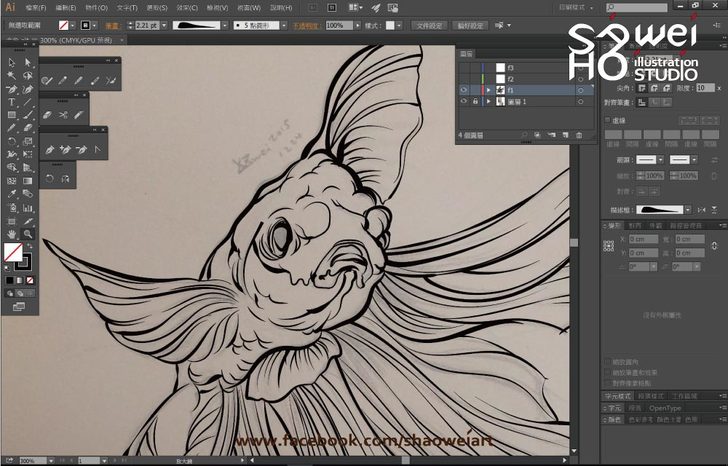Screen dimensions: 728x466
Task: Click the 偏好設定 button
Action: (x=469, y=25)
